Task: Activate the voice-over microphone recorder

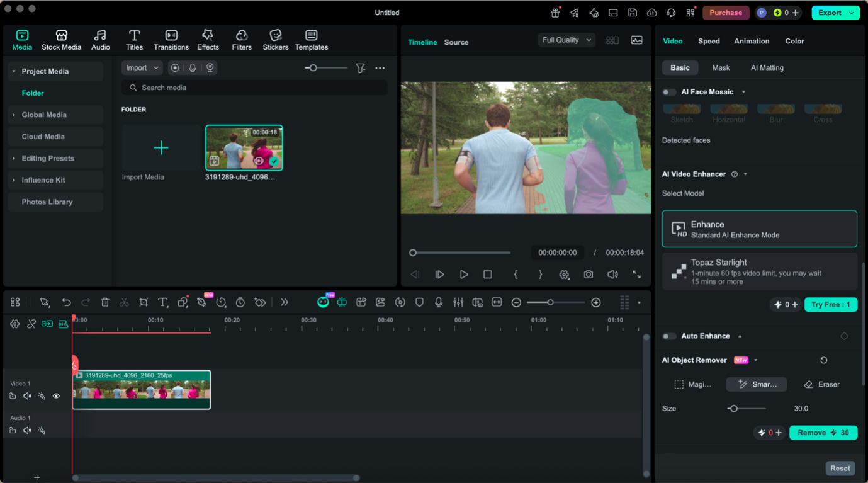Action: (438, 302)
